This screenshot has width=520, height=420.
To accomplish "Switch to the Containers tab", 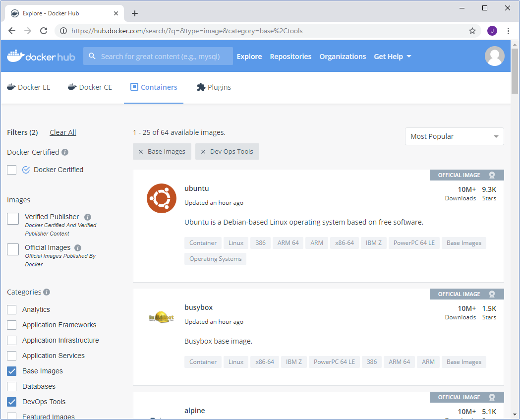I will (x=153, y=87).
